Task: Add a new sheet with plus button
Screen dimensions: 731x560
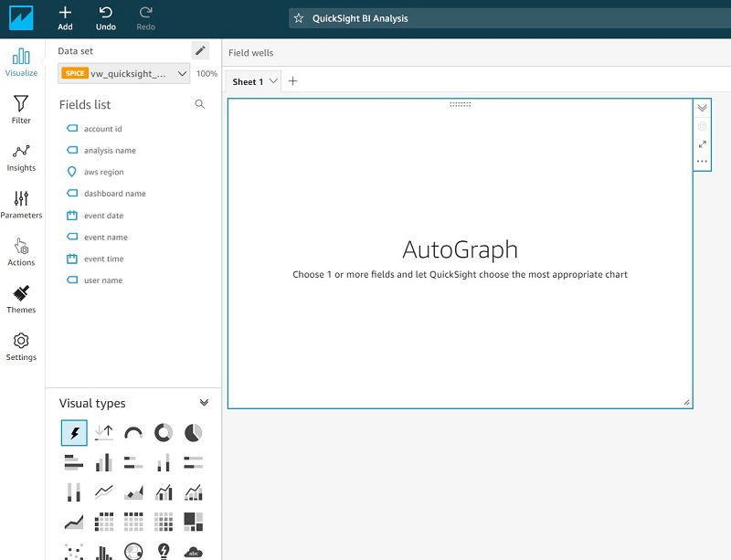Action: pos(292,81)
